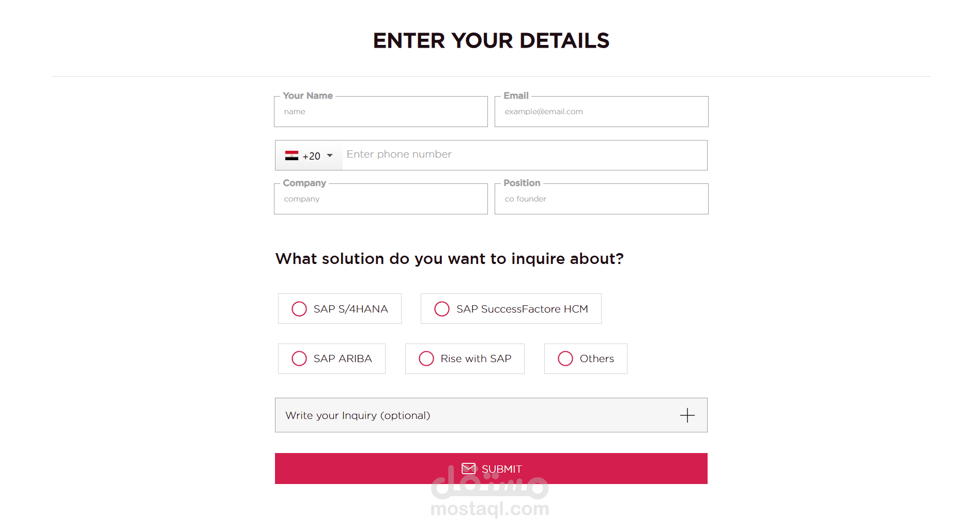This screenshot has width=980, height=530.
Task: Click the SAP S/4HANA label text
Action: [350, 309]
